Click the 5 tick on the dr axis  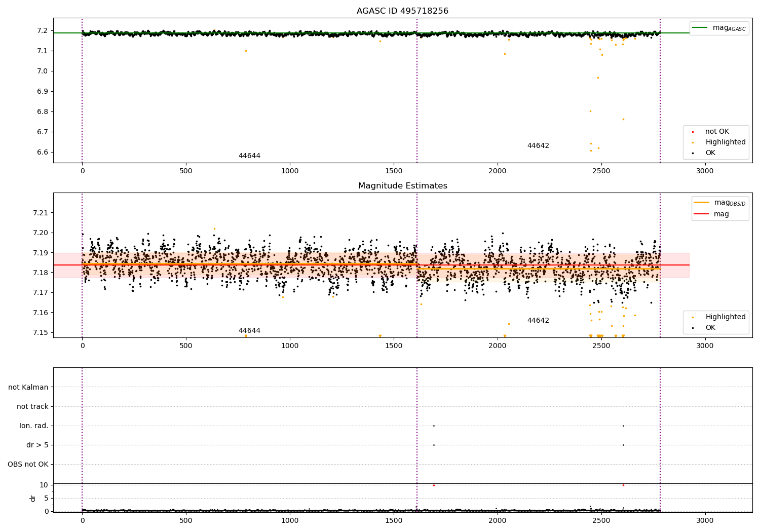[46, 499]
